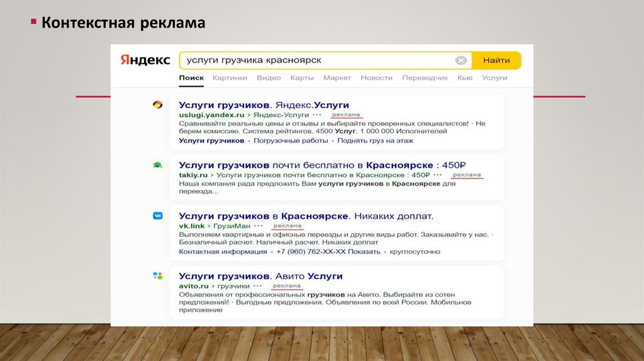Open 'Услуги грузчиков. Яндекс.Услуги' result title
The height and width of the screenshot is (361, 644).
click(264, 105)
